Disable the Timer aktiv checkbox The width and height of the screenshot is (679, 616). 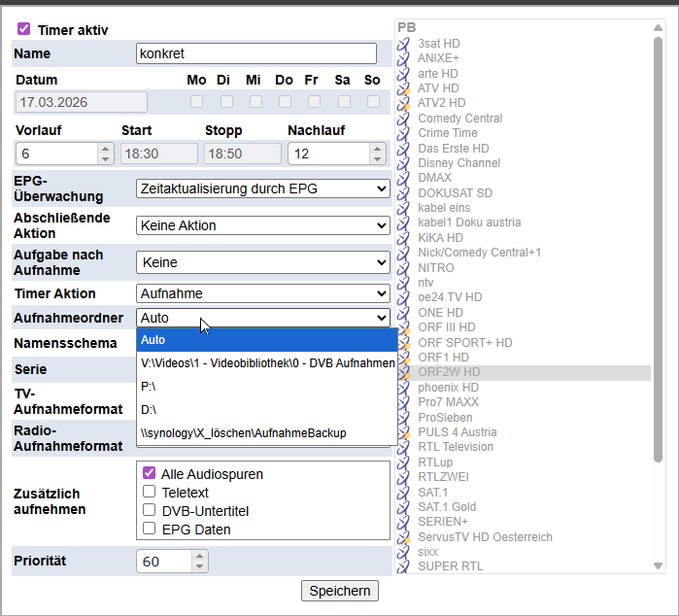(x=24, y=30)
